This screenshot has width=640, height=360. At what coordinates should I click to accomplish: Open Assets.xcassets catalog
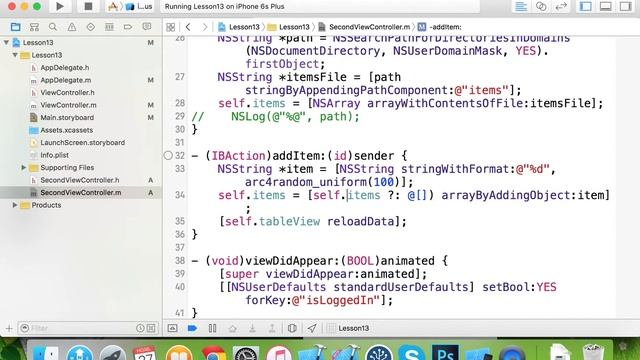coord(67,130)
